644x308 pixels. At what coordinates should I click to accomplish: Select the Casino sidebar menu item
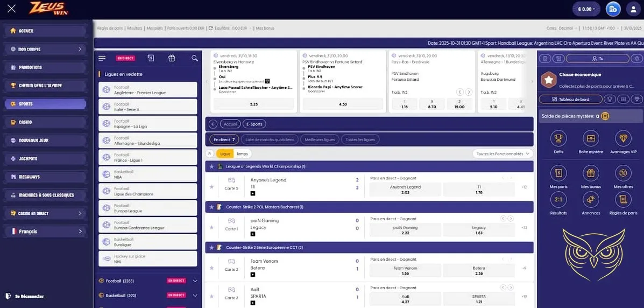click(45, 122)
